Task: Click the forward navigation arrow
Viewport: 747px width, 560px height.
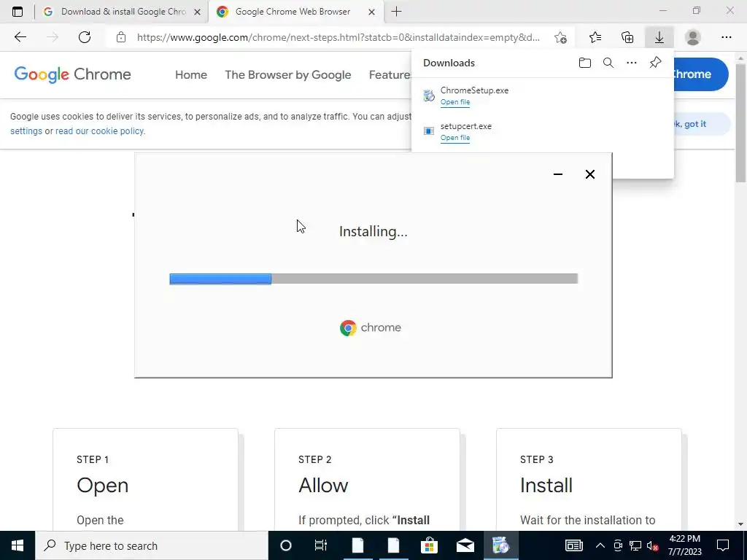Action: click(53, 37)
